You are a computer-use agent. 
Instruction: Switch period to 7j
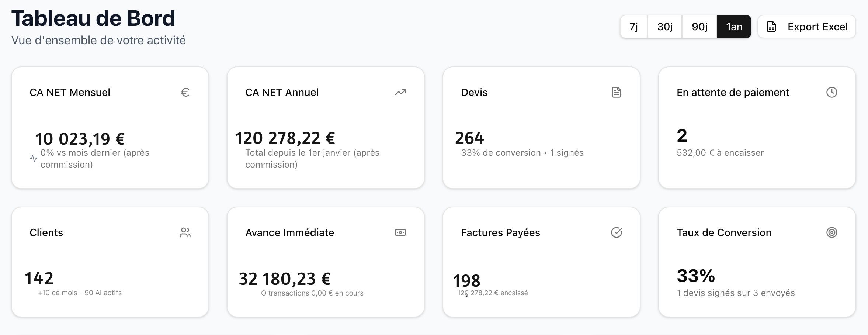tap(633, 27)
